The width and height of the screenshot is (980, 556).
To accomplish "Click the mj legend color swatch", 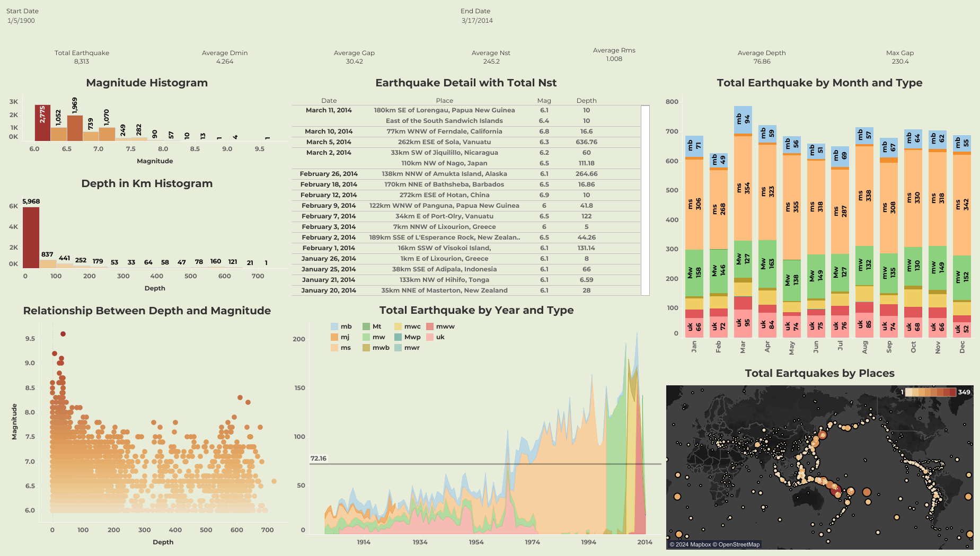I will point(334,337).
